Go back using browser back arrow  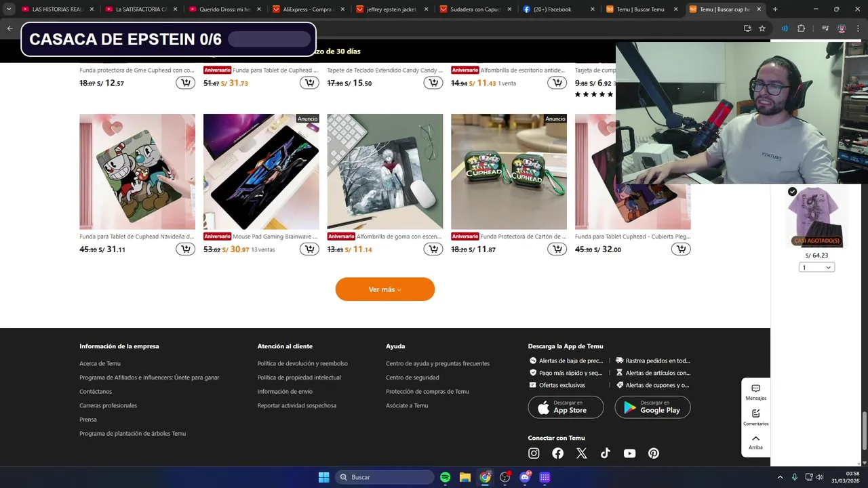pos(9,28)
